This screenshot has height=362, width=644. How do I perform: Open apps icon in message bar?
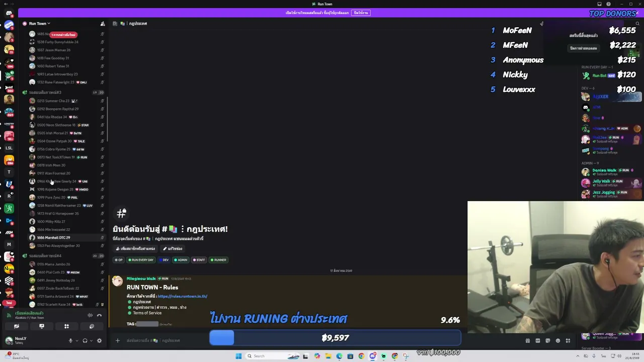[x=568, y=341]
